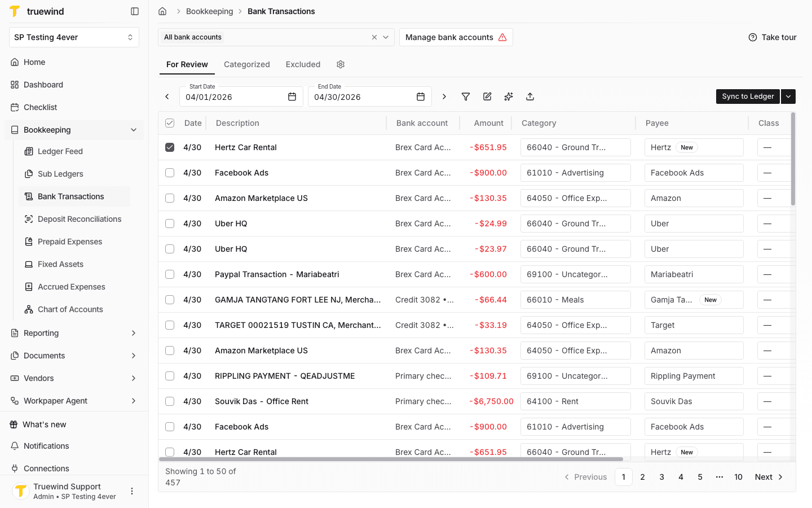Uncheck first Hertz Car Rental -$651.95 row
The image size is (812, 508).
tap(170, 147)
